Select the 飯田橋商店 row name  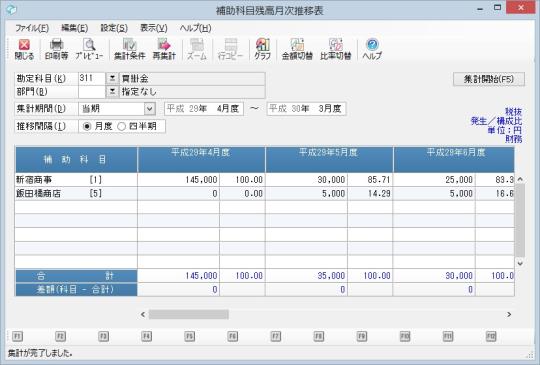[x=38, y=194]
